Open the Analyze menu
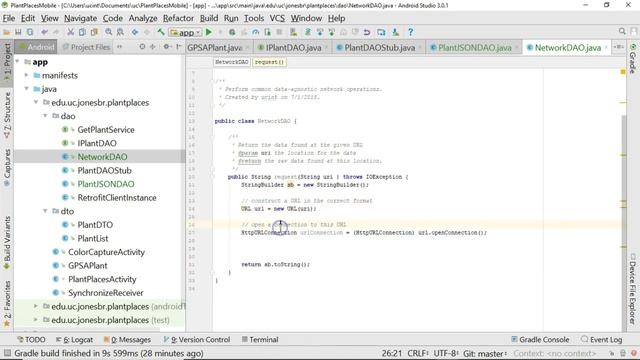Viewport: 640px width, 360px height. click(x=143, y=18)
